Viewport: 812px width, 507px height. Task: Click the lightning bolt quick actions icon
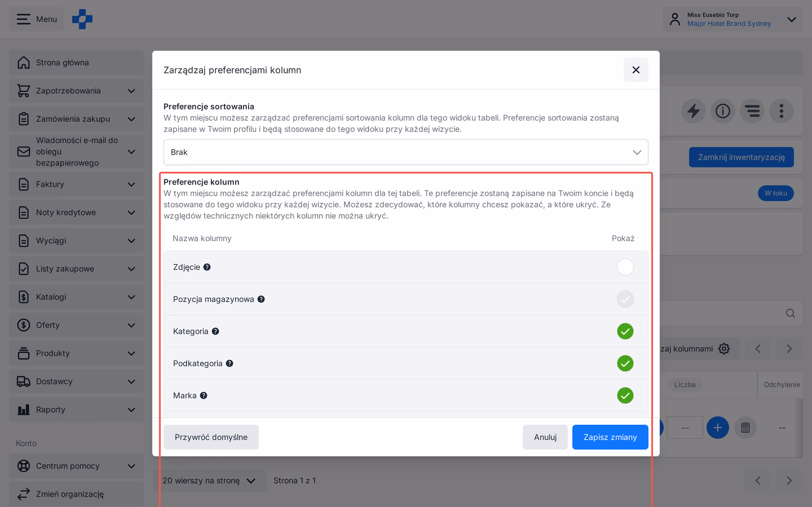pyautogui.click(x=694, y=111)
